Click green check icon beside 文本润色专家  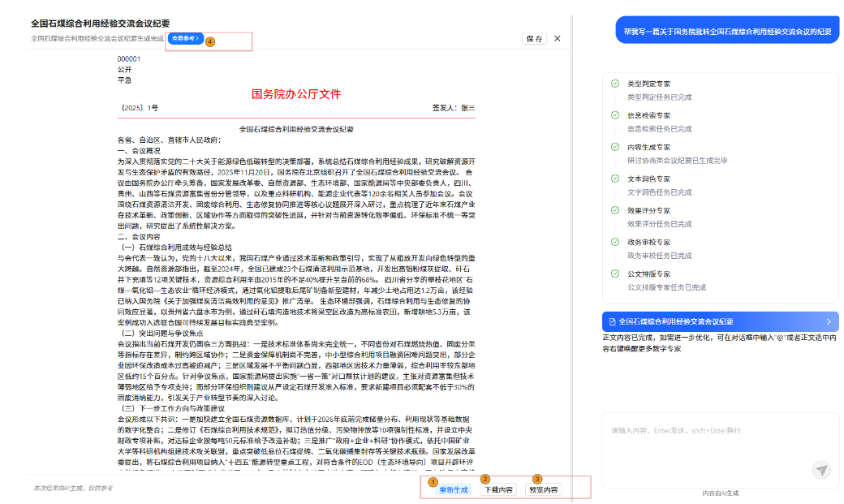[615, 179]
